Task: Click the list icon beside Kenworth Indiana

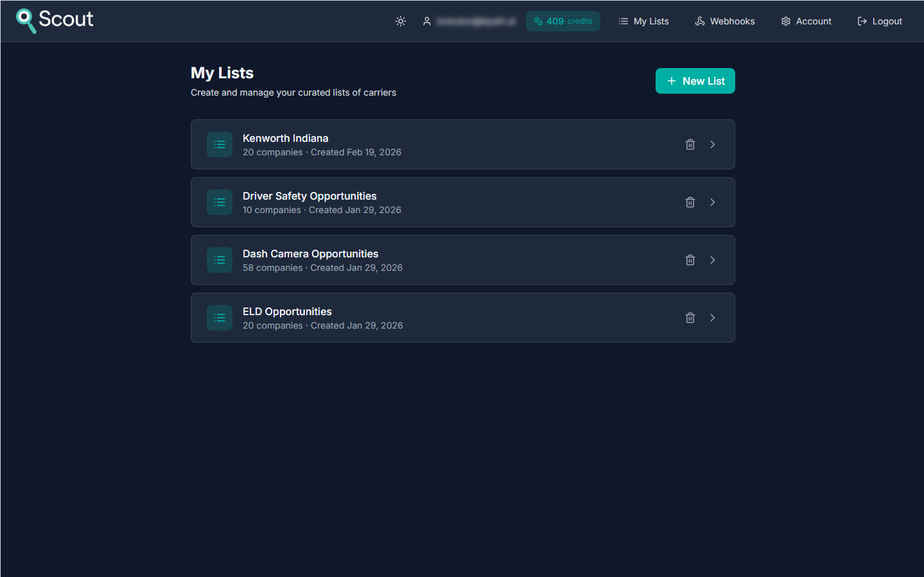Action: 219,144
